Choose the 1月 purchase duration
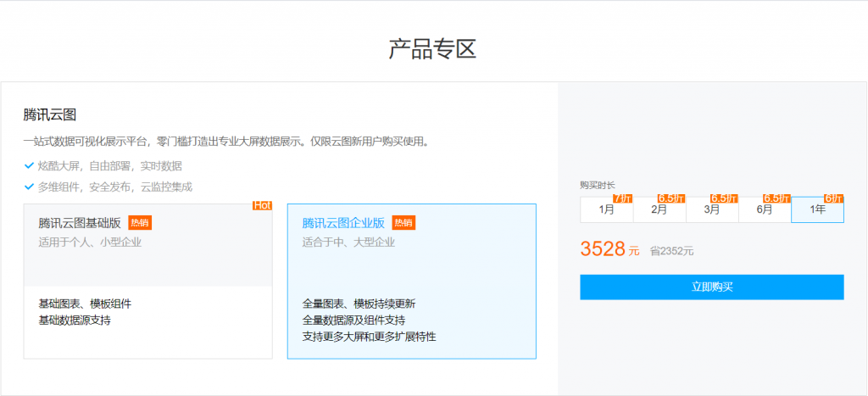 point(607,210)
